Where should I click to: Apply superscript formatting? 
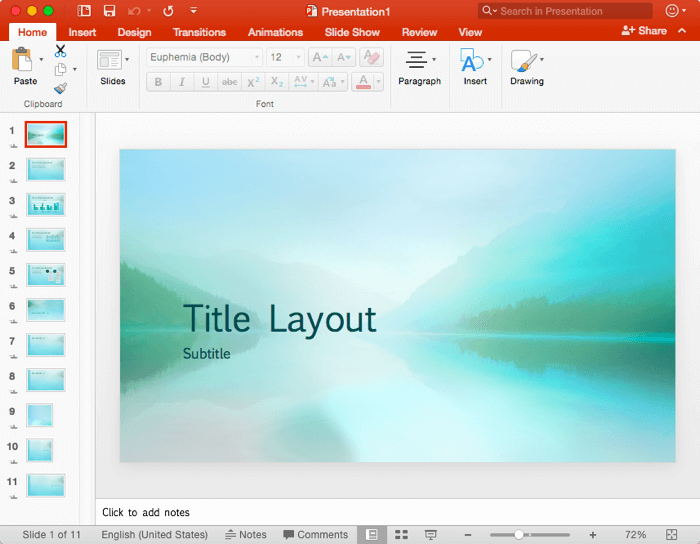pyautogui.click(x=253, y=82)
